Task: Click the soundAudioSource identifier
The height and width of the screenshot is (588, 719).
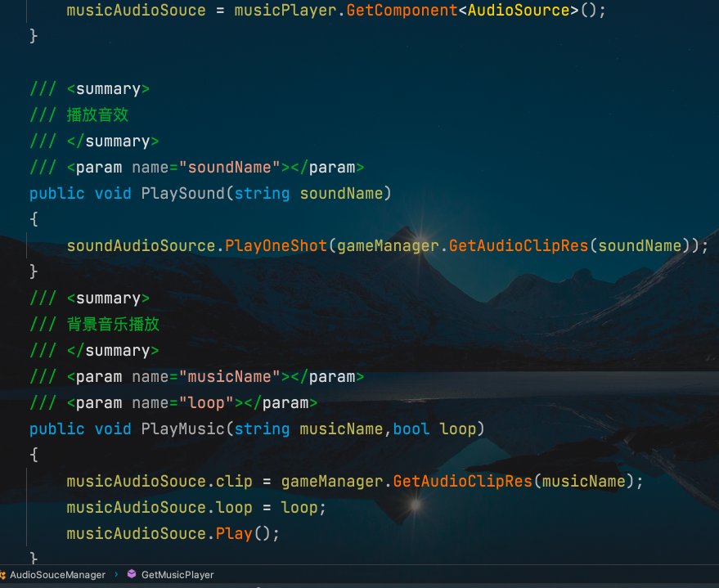Action: tap(141, 245)
